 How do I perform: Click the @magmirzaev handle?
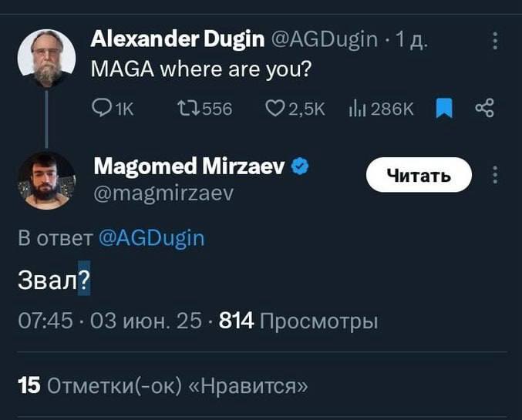coord(162,193)
